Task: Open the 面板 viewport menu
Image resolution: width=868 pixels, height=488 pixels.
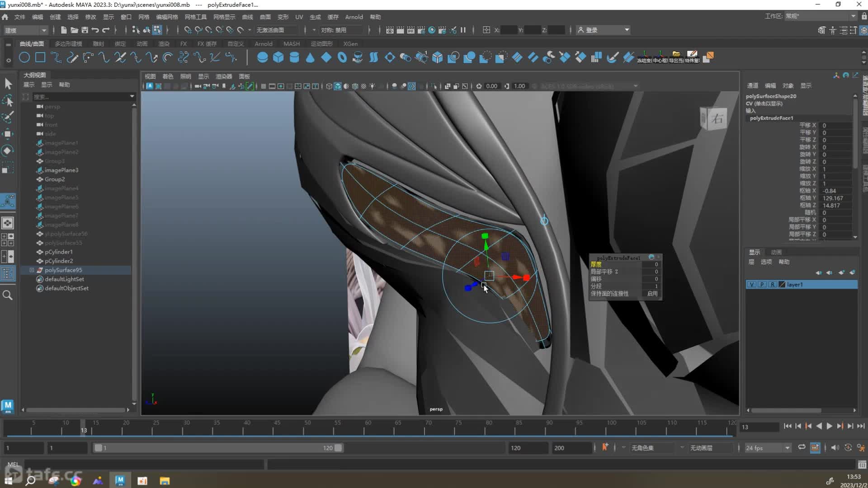Action: pos(244,76)
